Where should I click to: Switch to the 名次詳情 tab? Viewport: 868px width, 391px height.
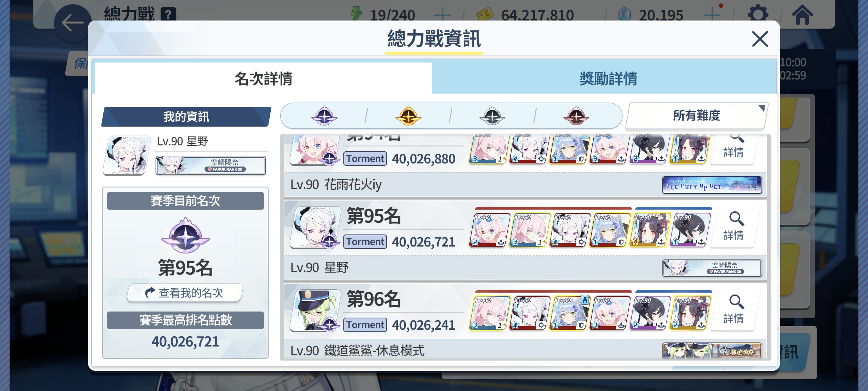click(263, 78)
